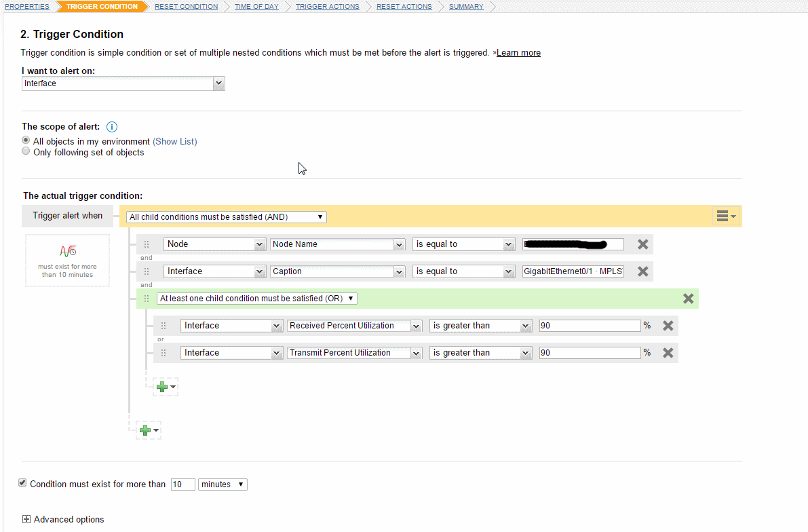The width and height of the screenshot is (808, 532).
Task: Open the Learn more link
Action: [x=518, y=52]
